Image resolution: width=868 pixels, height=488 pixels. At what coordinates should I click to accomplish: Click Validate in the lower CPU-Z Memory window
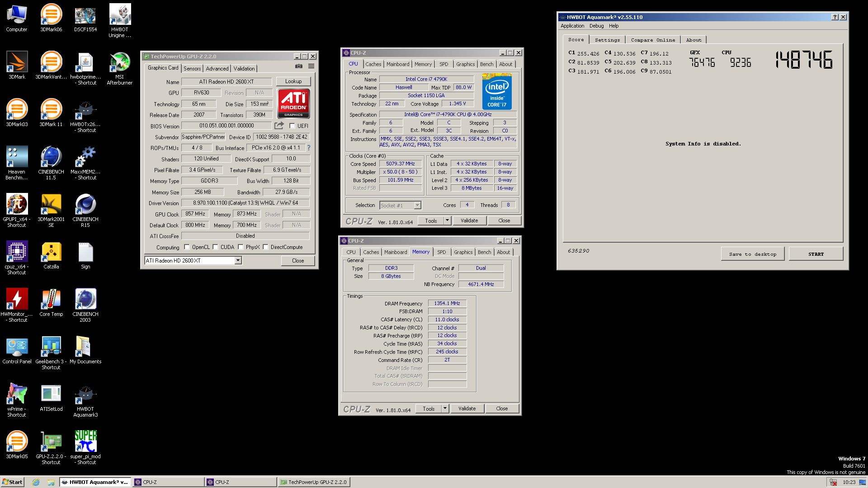pos(467,409)
